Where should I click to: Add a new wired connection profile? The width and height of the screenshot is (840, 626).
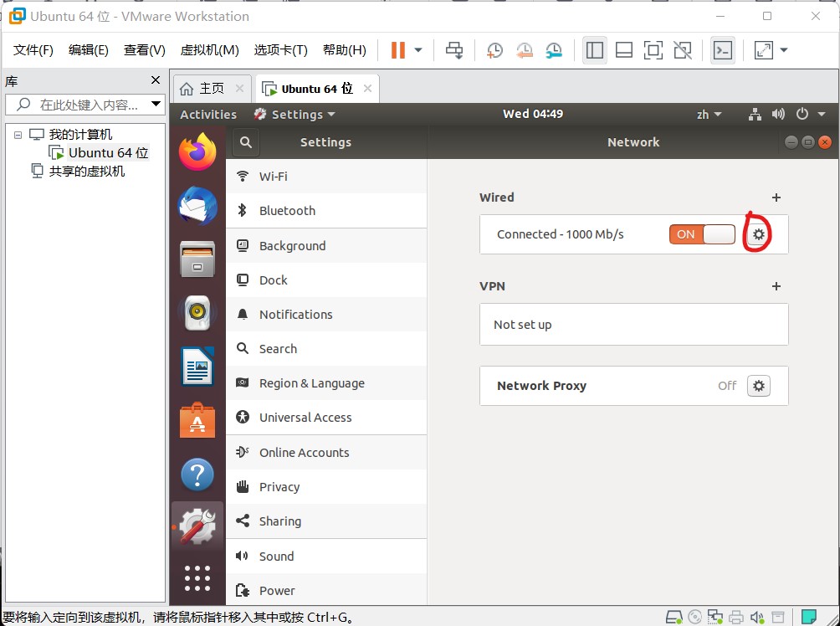pyautogui.click(x=776, y=198)
